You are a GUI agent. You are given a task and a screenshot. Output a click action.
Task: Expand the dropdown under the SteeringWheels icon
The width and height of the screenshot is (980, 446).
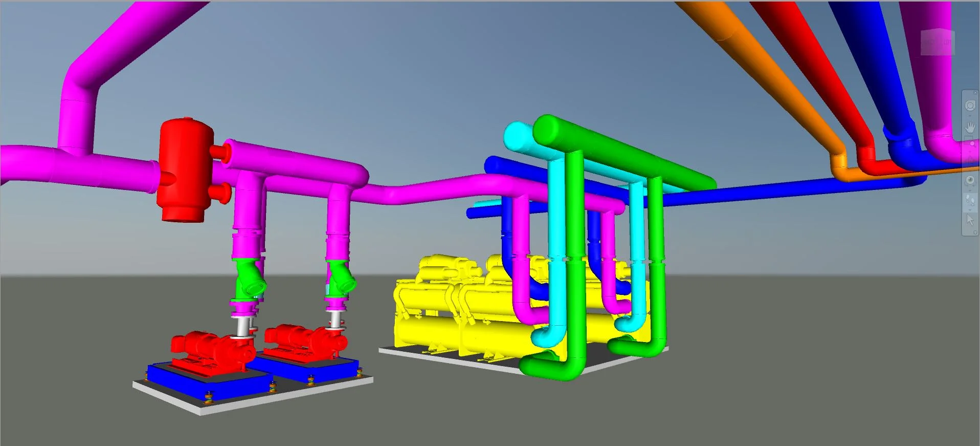970,116
